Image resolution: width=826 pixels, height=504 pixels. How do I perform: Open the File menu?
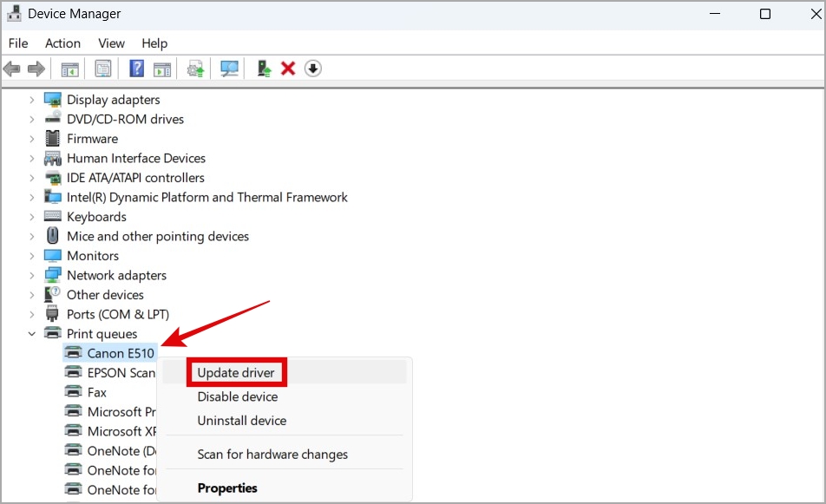coord(18,43)
